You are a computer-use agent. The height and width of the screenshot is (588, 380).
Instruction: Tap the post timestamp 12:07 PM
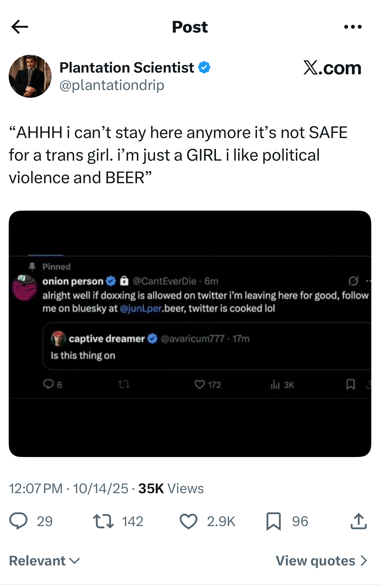[x=36, y=488]
